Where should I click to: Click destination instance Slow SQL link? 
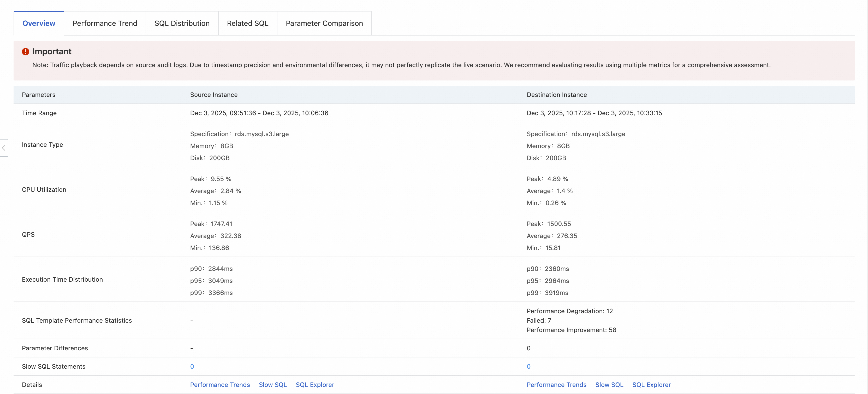coord(609,385)
